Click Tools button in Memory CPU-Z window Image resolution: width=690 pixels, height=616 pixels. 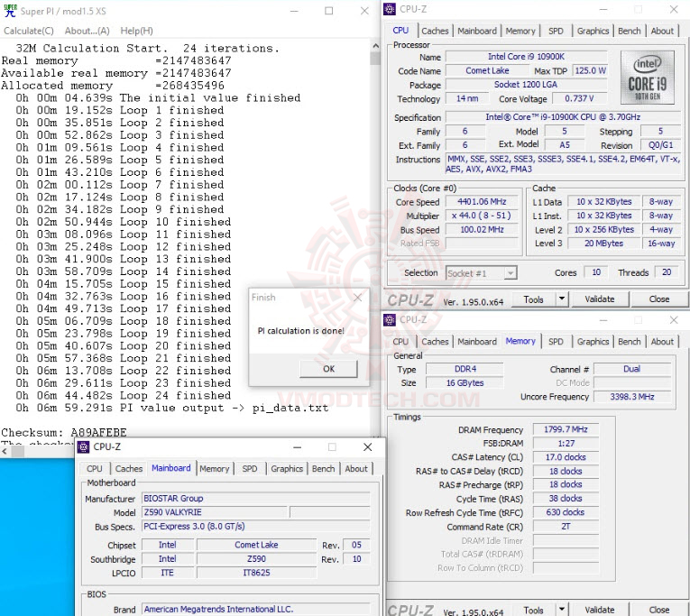click(x=533, y=610)
